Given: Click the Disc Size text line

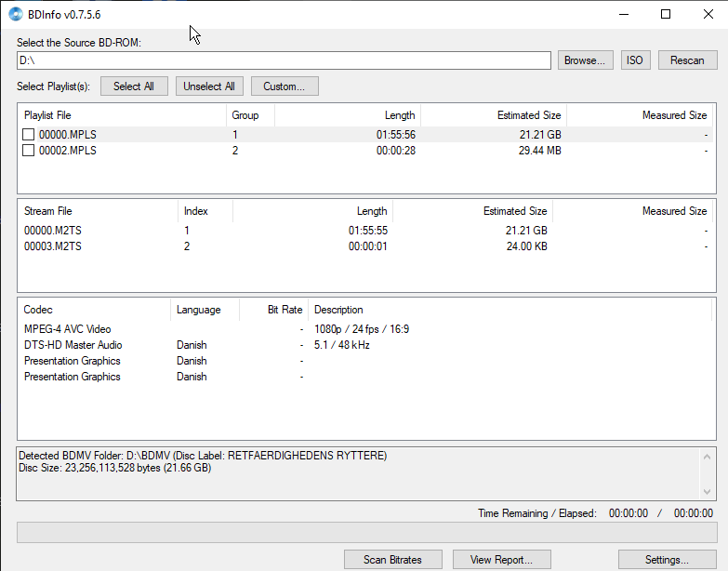Looking at the screenshot, I should pyautogui.click(x=114, y=468).
